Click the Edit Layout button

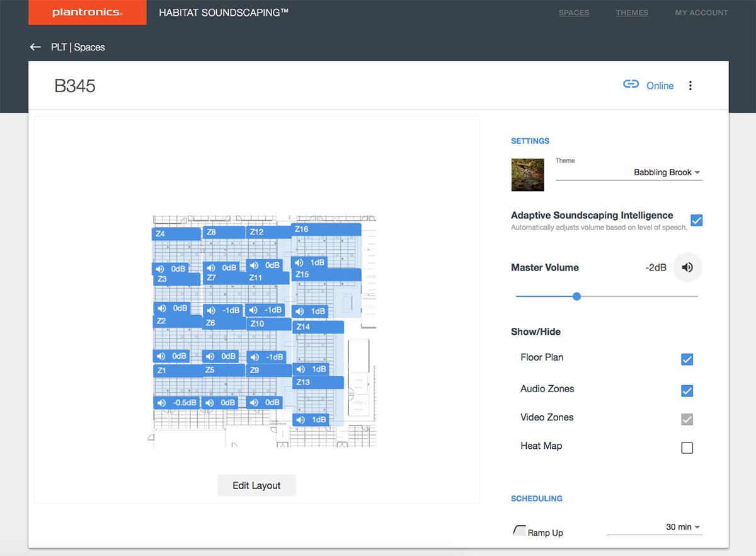click(x=256, y=485)
